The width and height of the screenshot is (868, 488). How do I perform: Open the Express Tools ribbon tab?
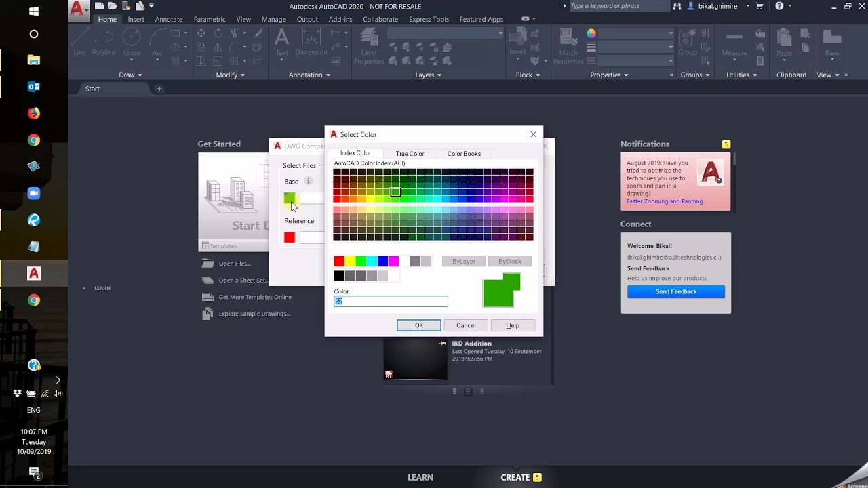click(x=429, y=19)
